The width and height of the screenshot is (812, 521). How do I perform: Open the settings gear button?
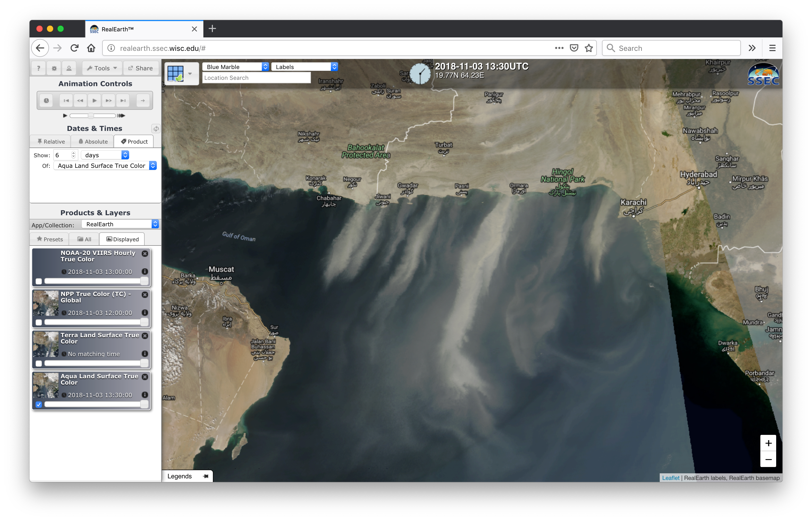[54, 68]
